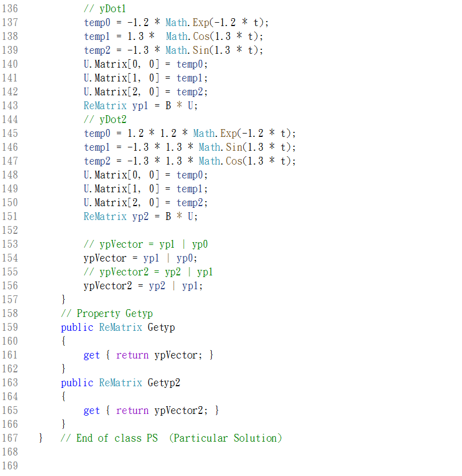The width and height of the screenshot is (462, 476).
Task: Click 'temp0' value on line 148
Action: click(x=189, y=175)
